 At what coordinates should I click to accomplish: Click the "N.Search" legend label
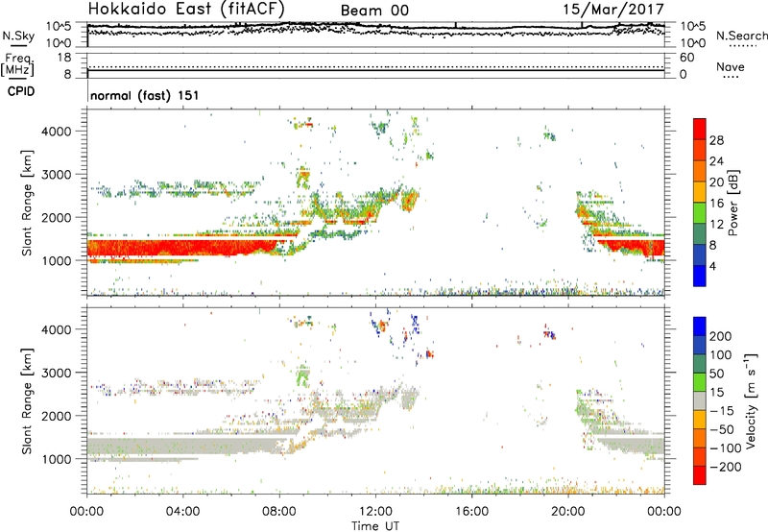point(742,36)
